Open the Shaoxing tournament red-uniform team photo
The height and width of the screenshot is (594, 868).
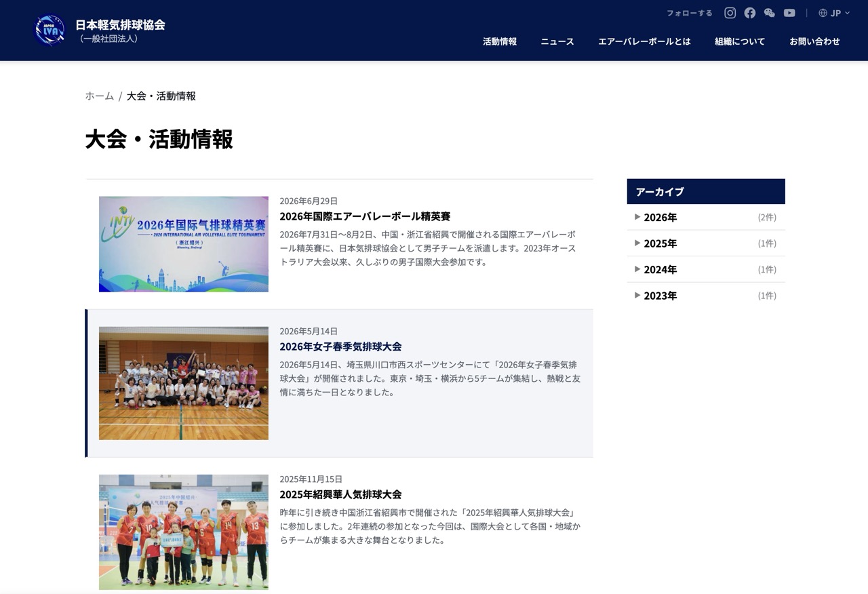click(x=184, y=532)
